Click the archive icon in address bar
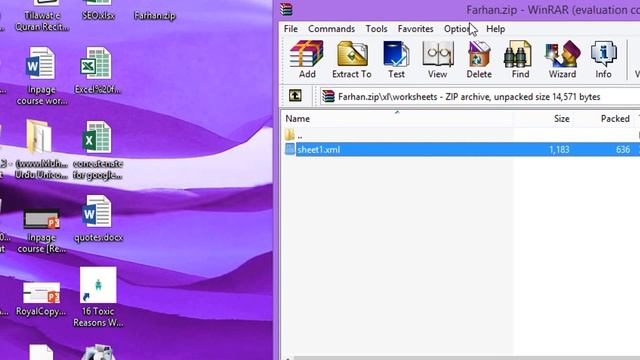This screenshot has height=360, width=640. (328, 97)
